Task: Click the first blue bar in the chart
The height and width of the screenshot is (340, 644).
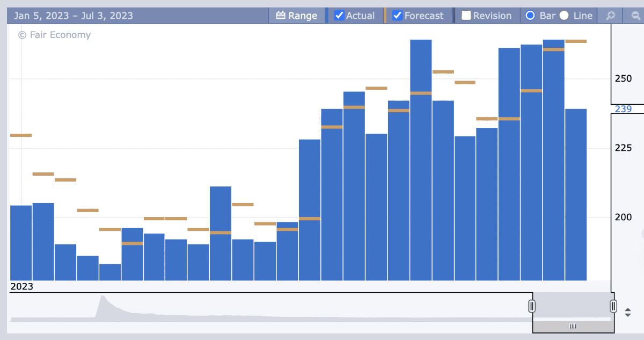Action: 21,243
